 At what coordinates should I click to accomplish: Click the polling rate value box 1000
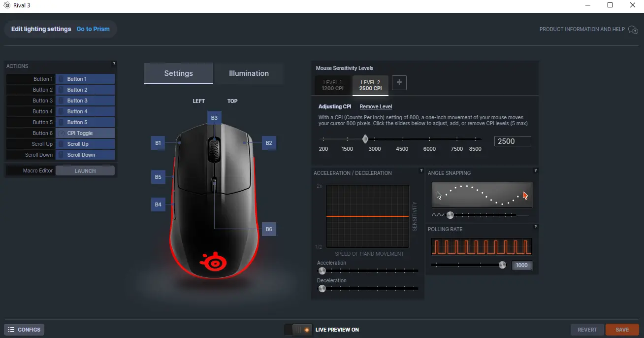(521, 265)
